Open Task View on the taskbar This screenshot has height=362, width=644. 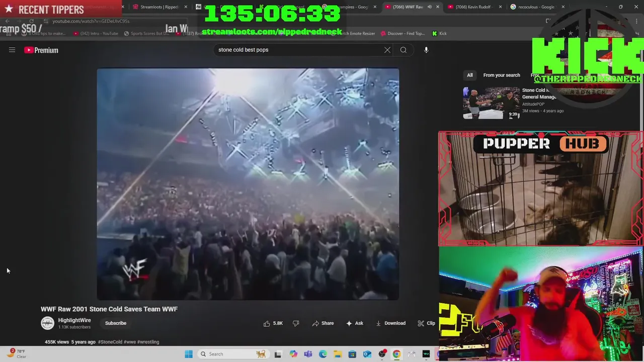[278, 354]
